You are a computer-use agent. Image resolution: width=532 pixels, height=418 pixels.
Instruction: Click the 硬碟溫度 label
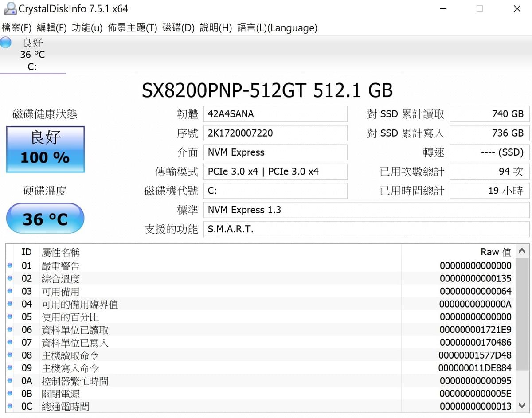[x=45, y=191]
